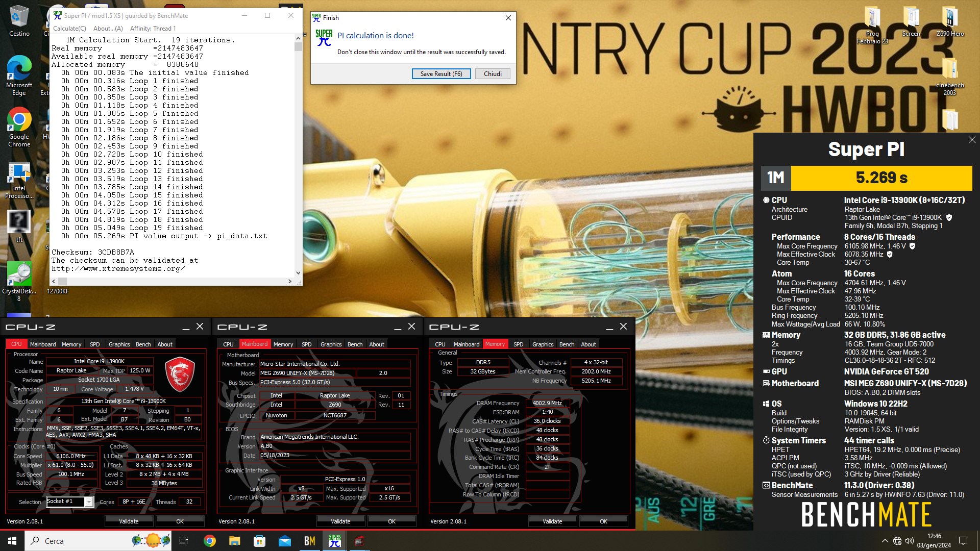The height and width of the screenshot is (551, 980).
Task: Click the weather widget in taskbar
Action: (151, 541)
